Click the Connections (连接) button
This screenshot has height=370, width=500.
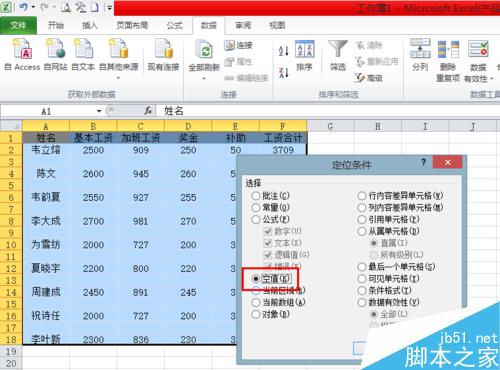(x=238, y=45)
